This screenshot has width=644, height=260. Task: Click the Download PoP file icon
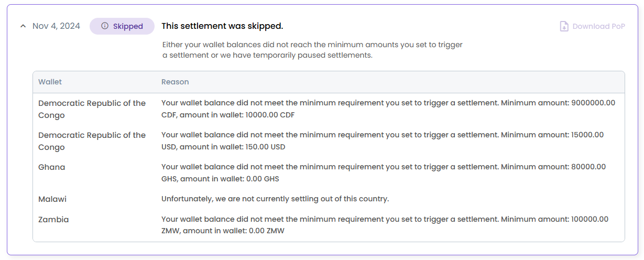[564, 26]
